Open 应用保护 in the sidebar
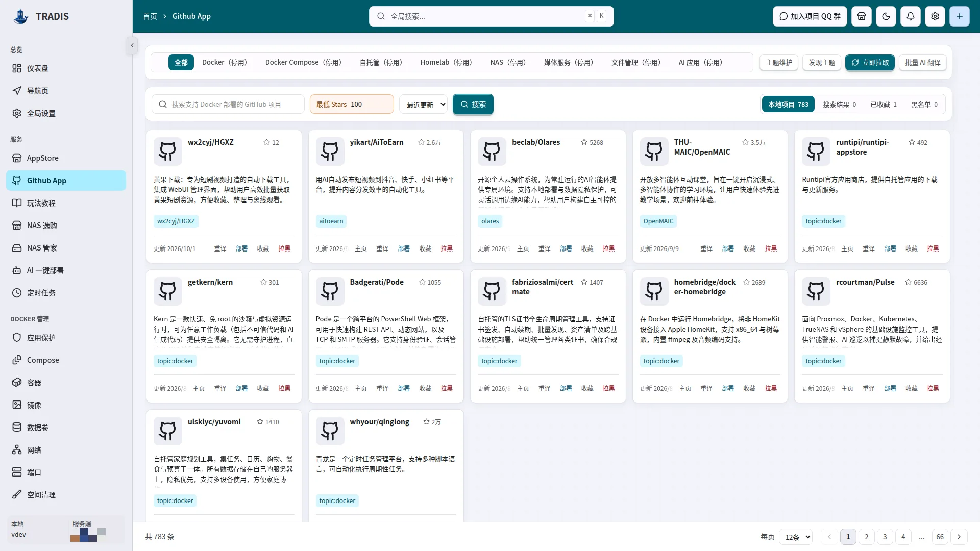980x551 pixels. 66,338
